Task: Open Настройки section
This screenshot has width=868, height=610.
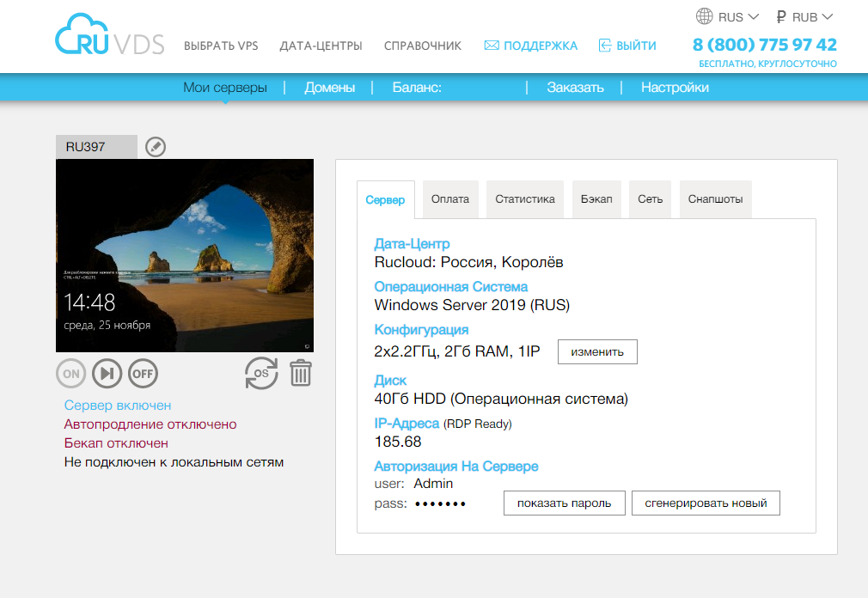Action: pos(675,88)
